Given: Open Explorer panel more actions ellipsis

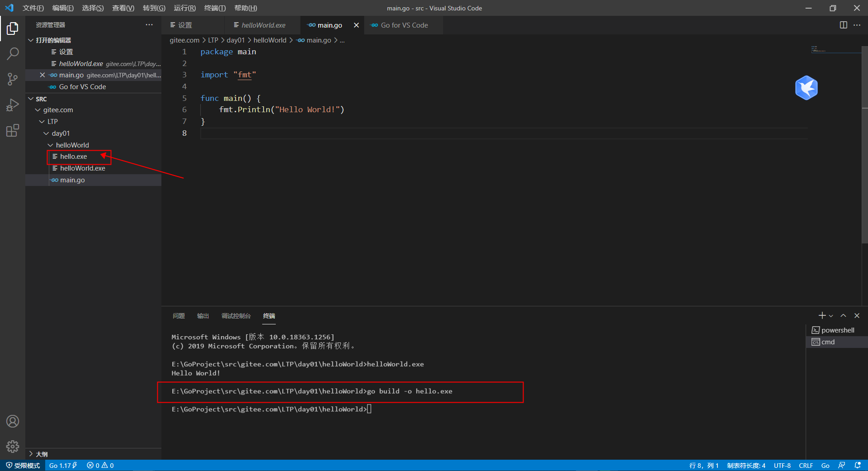Looking at the screenshot, I should coord(149,25).
